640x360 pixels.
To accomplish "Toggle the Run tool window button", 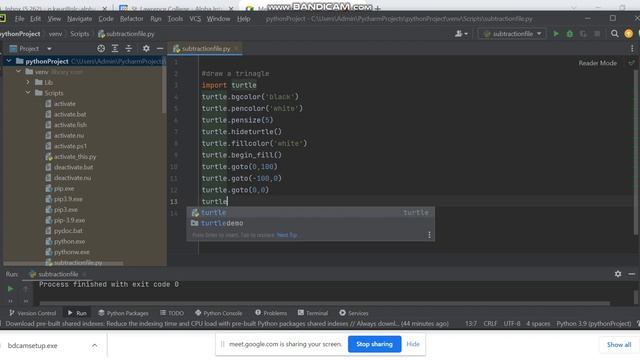I will [77, 313].
